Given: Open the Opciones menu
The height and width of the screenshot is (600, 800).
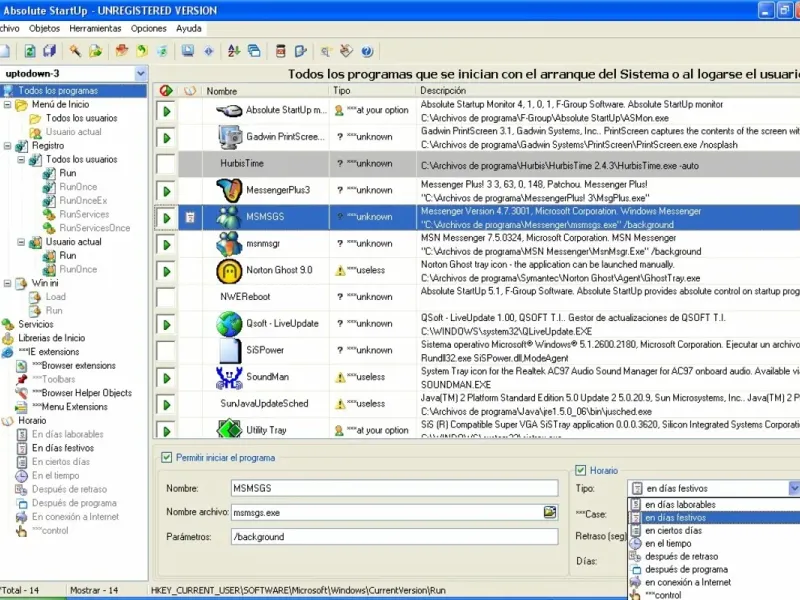Looking at the screenshot, I should pos(148,29).
